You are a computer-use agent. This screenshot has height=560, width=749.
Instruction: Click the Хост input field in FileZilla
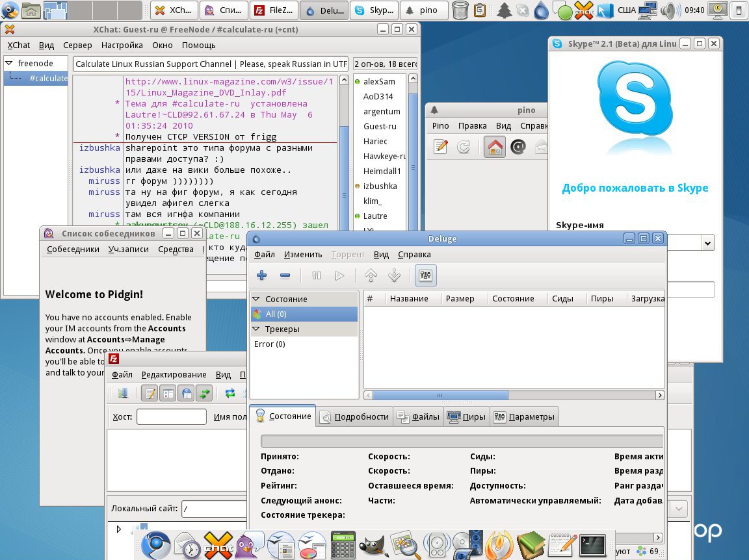[171, 417]
